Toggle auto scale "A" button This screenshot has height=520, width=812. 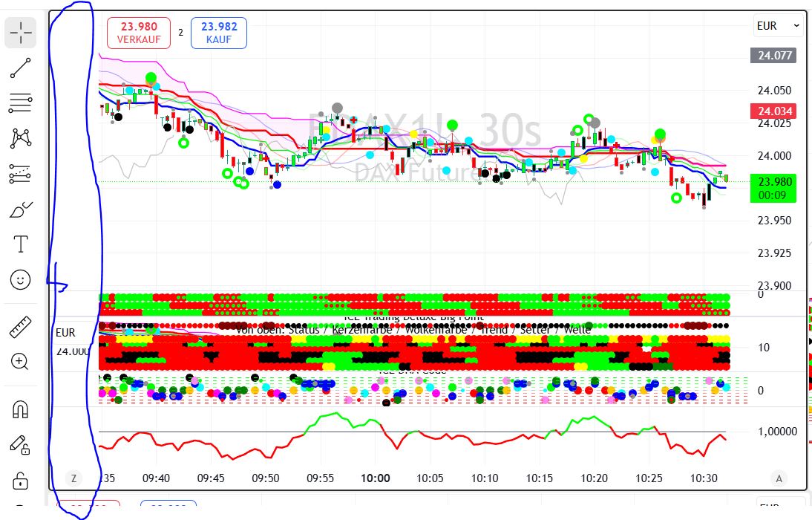pyautogui.click(x=779, y=478)
